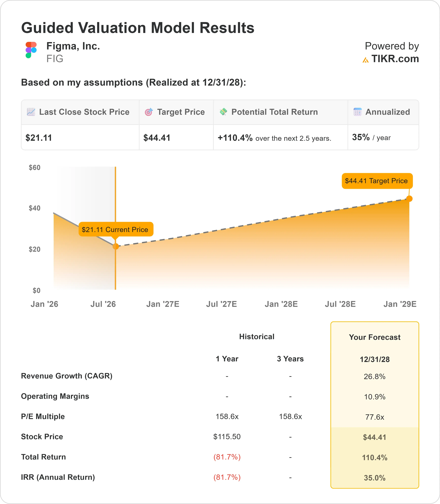This screenshot has height=504, width=440.
Task: Click the "Based on my assumptions" heading
Action: [x=134, y=82]
